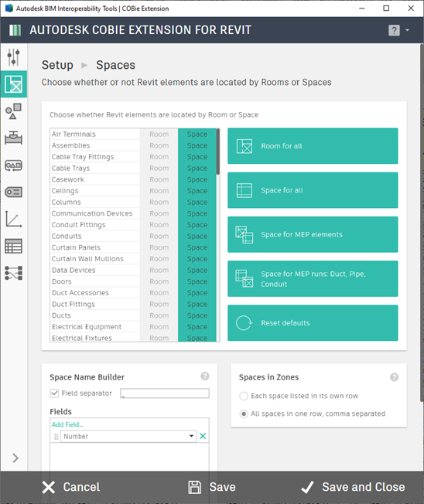Click the help question mark in header
This screenshot has height=504, width=424.
pyautogui.click(x=394, y=30)
